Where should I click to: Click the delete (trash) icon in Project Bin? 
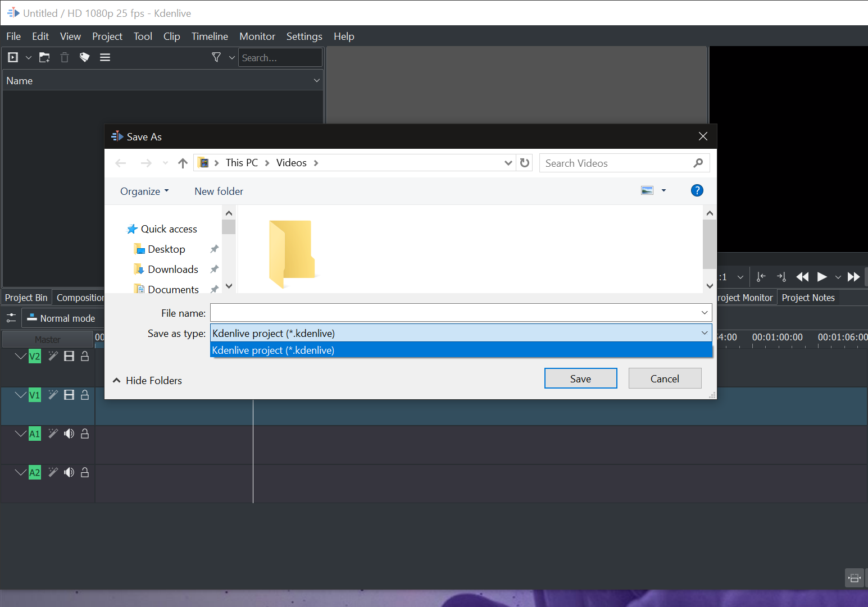click(65, 57)
